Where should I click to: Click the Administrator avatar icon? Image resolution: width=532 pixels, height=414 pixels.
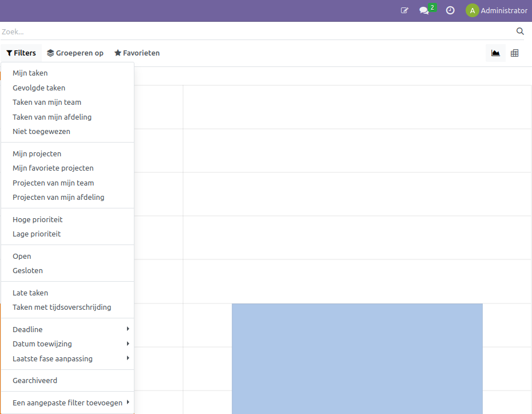coord(472,10)
